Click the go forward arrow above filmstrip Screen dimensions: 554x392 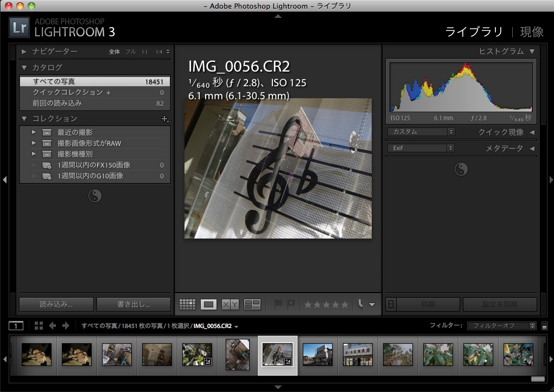66,326
